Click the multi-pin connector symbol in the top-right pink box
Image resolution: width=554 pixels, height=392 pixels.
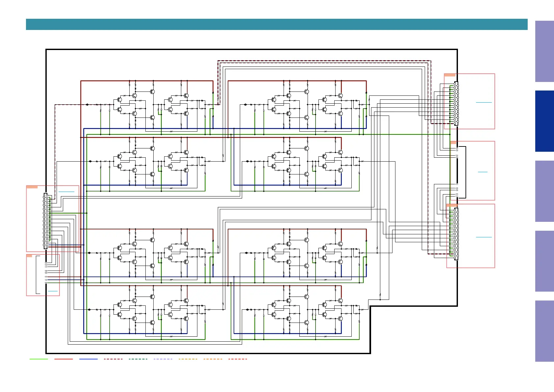click(x=455, y=104)
